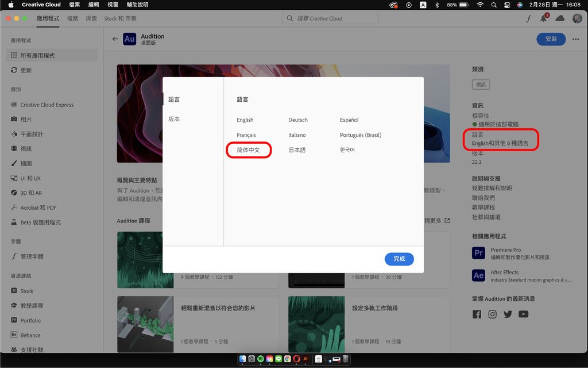Image resolution: width=588 pixels, height=368 pixels.
Task: Open 輕鬆重新混音以符合您的影片 tutorial thumbnail
Action: [145, 324]
